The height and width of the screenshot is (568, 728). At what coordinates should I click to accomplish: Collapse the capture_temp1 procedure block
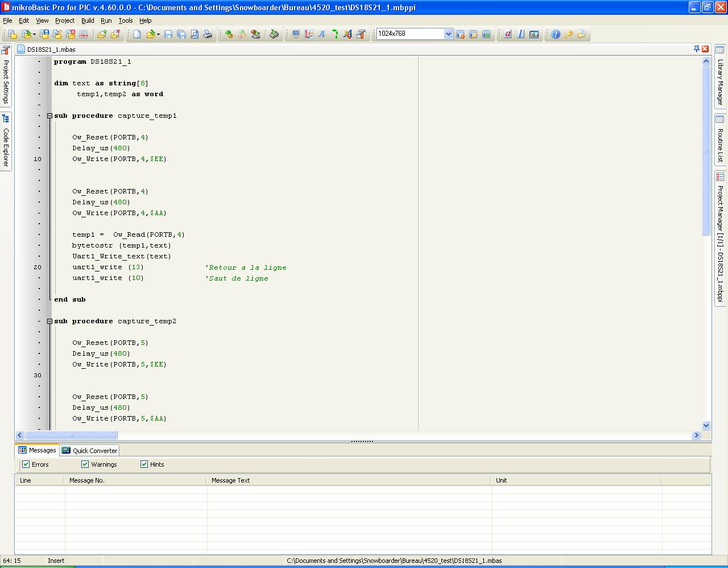pos(49,116)
